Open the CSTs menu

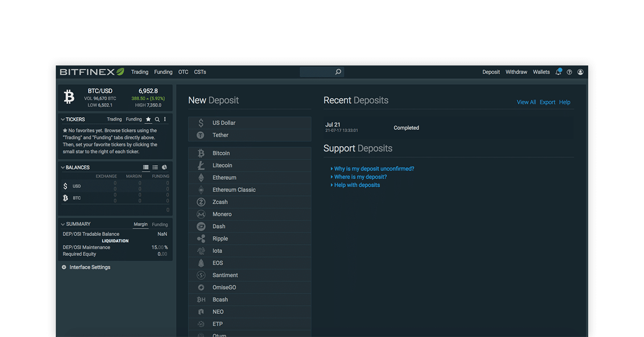point(200,72)
